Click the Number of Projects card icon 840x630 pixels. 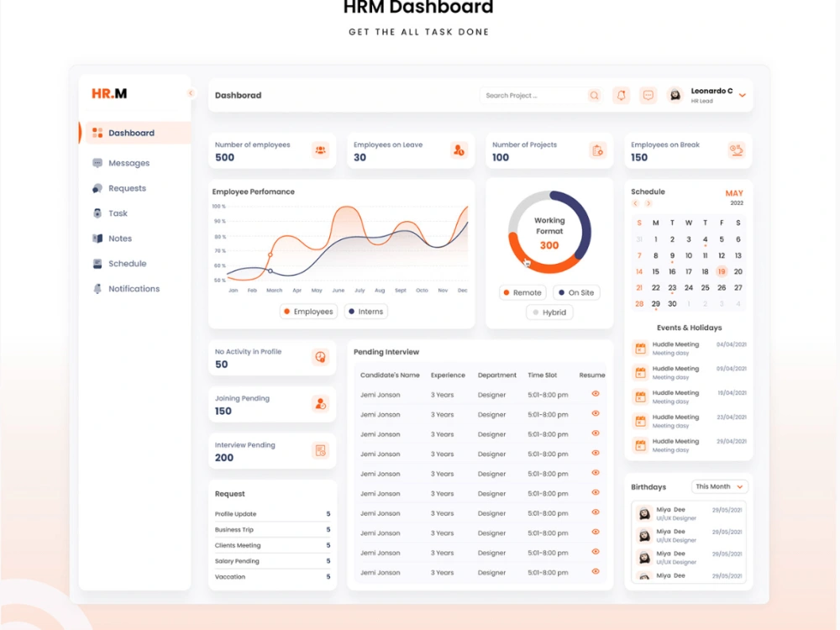[x=597, y=150]
